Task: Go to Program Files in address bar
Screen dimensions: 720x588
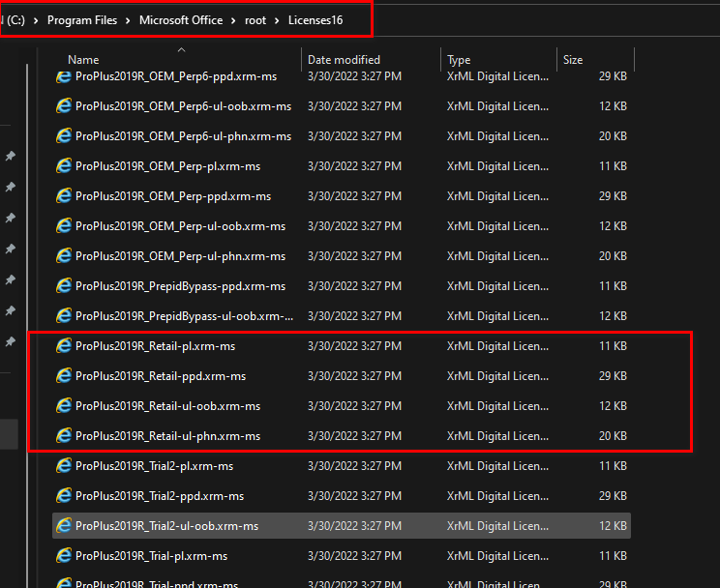Action: pyautogui.click(x=82, y=20)
